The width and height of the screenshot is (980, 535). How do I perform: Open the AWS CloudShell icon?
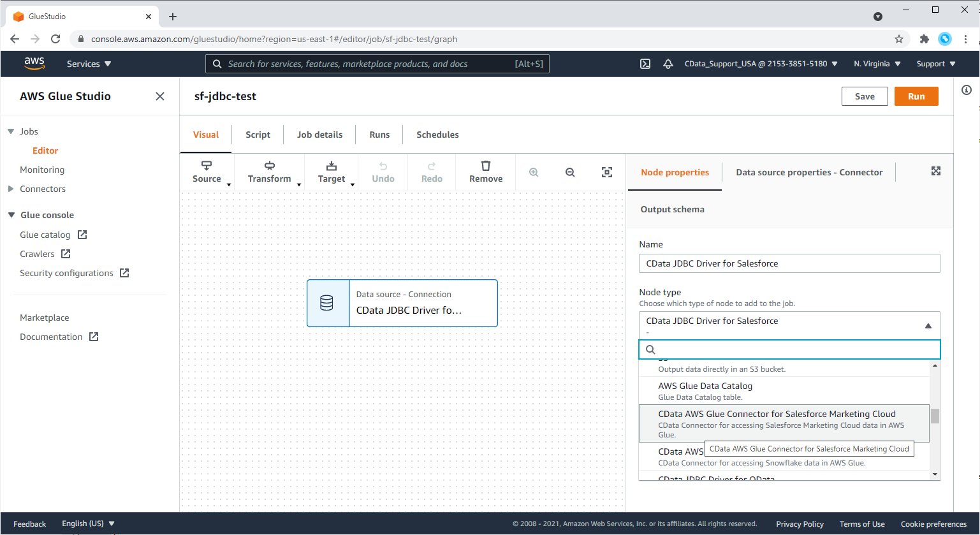pyautogui.click(x=645, y=64)
